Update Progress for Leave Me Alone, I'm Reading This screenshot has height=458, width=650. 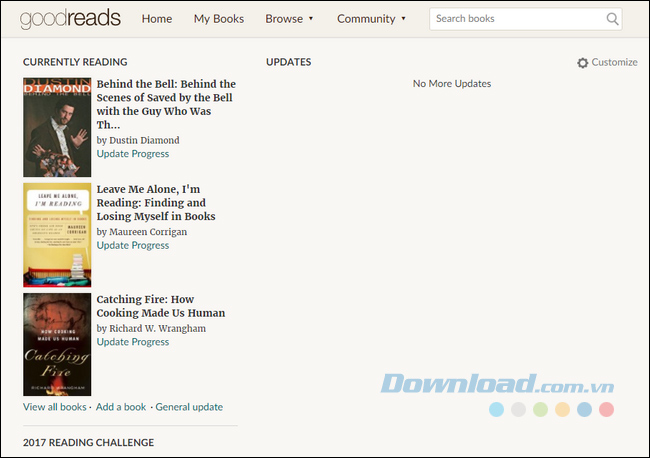[133, 246]
